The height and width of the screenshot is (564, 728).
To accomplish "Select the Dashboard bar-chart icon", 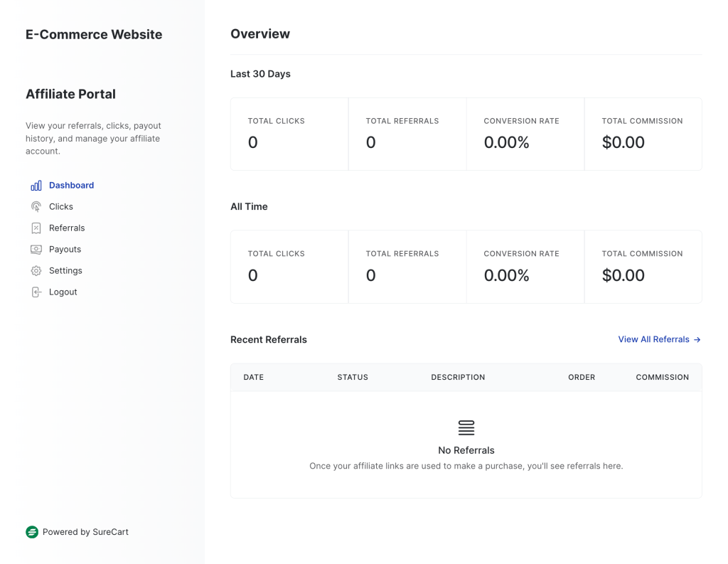I will [x=36, y=185].
